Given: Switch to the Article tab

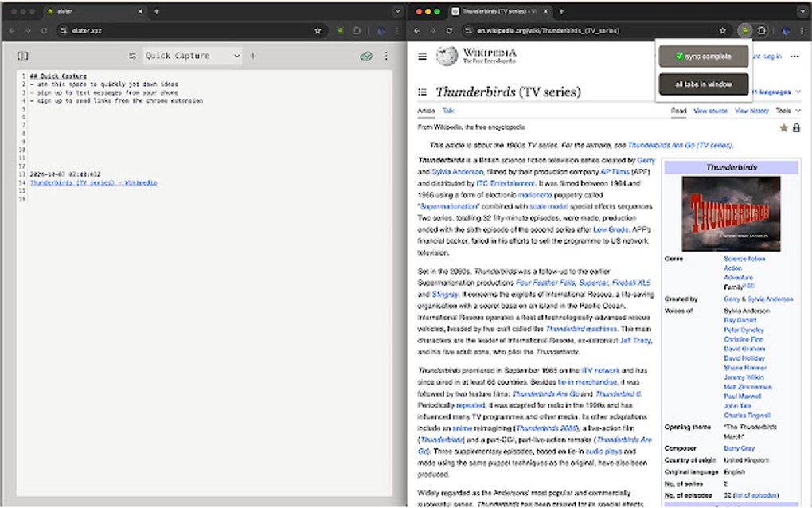Looking at the screenshot, I should [426, 111].
